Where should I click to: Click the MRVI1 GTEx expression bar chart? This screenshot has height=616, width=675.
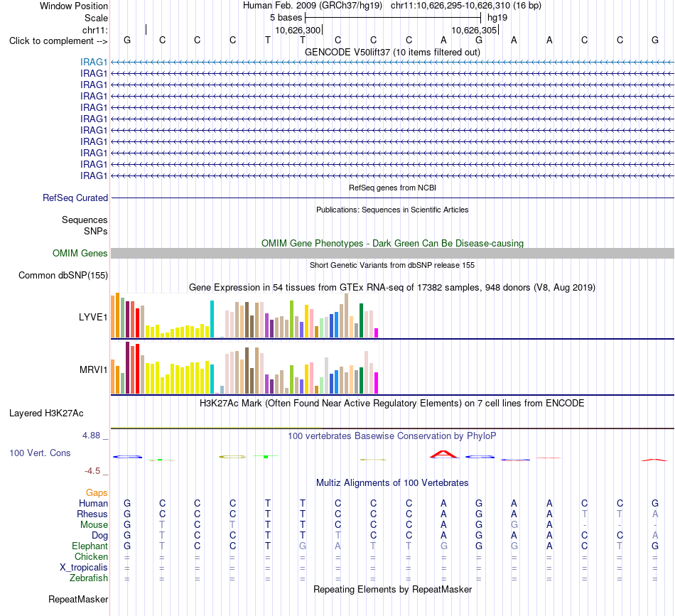pyautogui.click(x=244, y=367)
